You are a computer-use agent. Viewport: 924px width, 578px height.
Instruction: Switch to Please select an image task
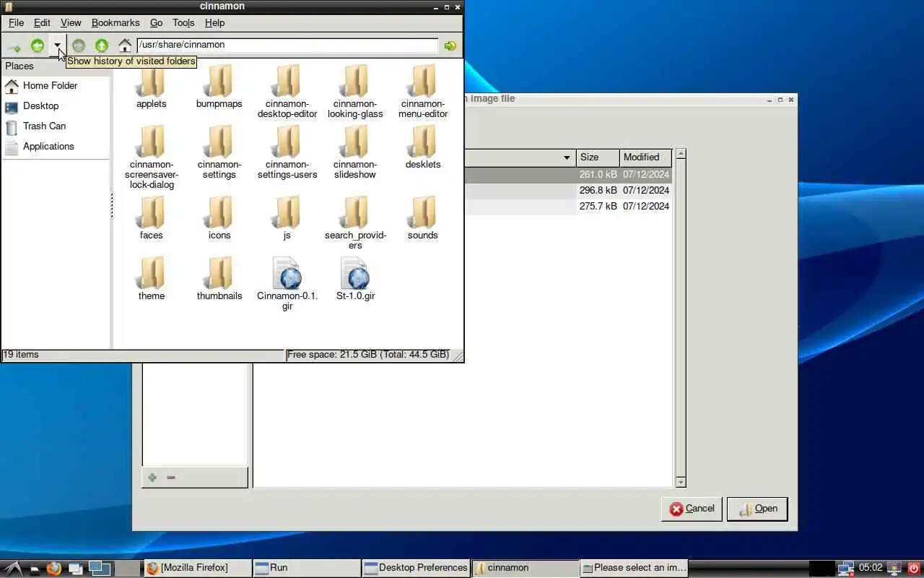tap(634, 568)
